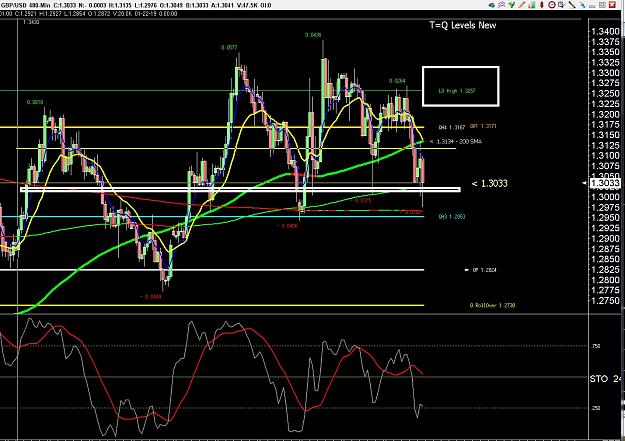The width and height of the screenshot is (625, 441).
Task: Click the green 0.0438 swing high label
Action: (313, 35)
